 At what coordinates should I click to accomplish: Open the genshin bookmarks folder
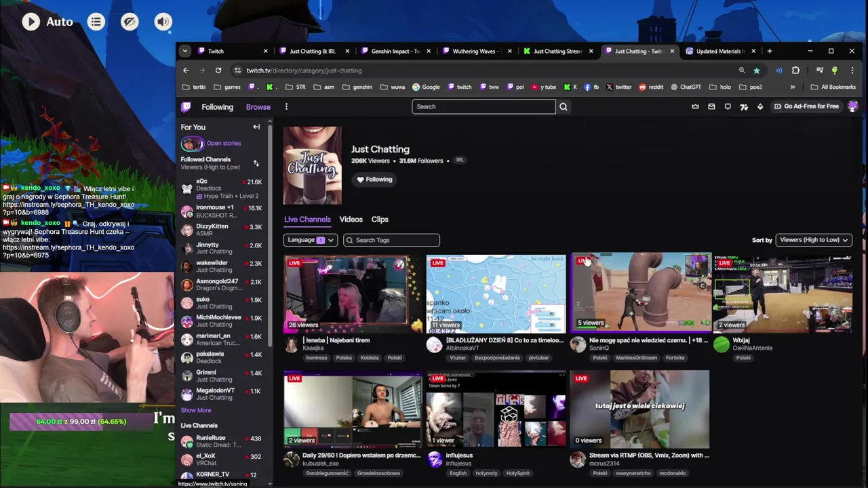[357, 87]
